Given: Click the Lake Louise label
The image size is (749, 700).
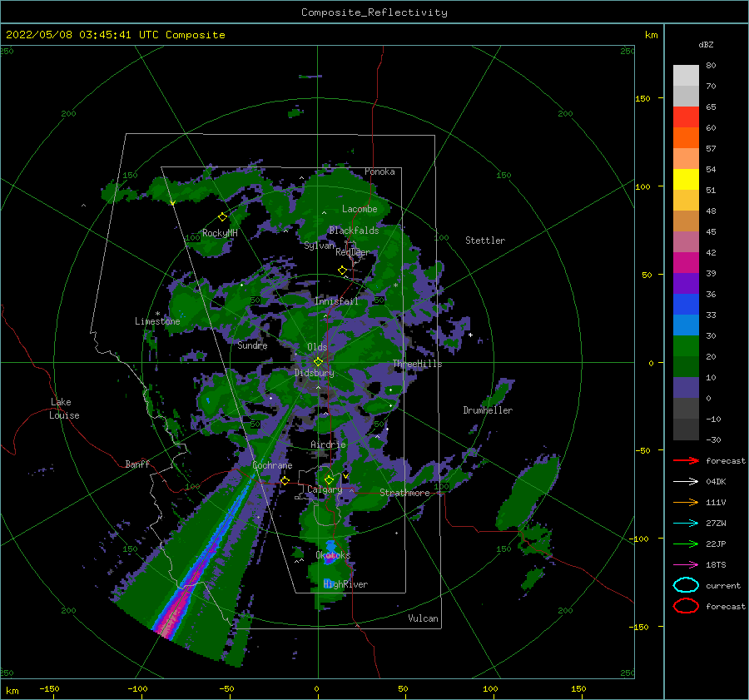Looking at the screenshot, I should click(64, 409).
